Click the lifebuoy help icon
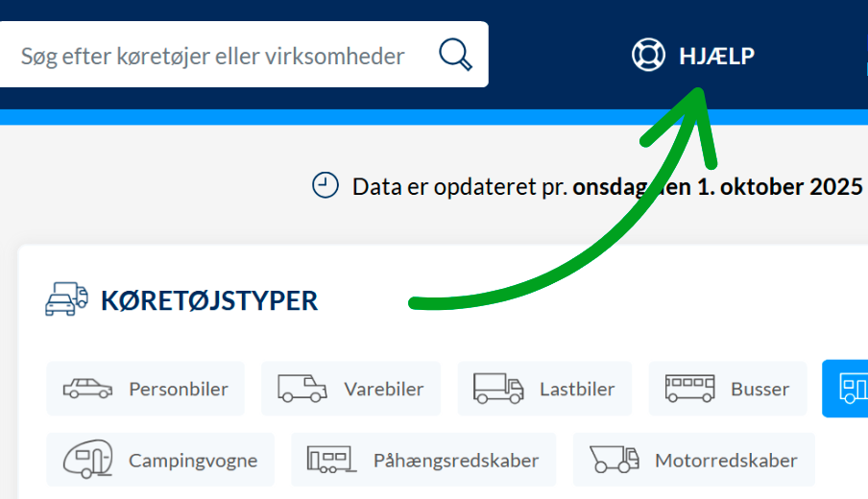 pyautogui.click(x=649, y=55)
